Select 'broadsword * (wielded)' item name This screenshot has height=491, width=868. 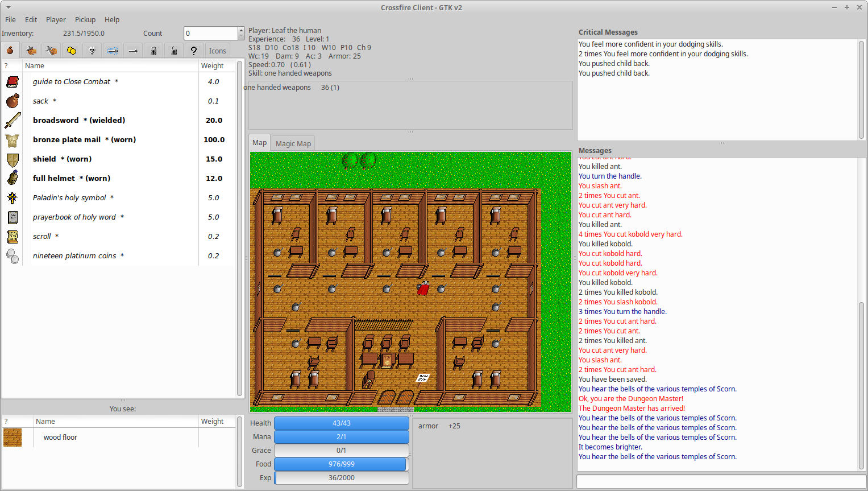point(79,121)
